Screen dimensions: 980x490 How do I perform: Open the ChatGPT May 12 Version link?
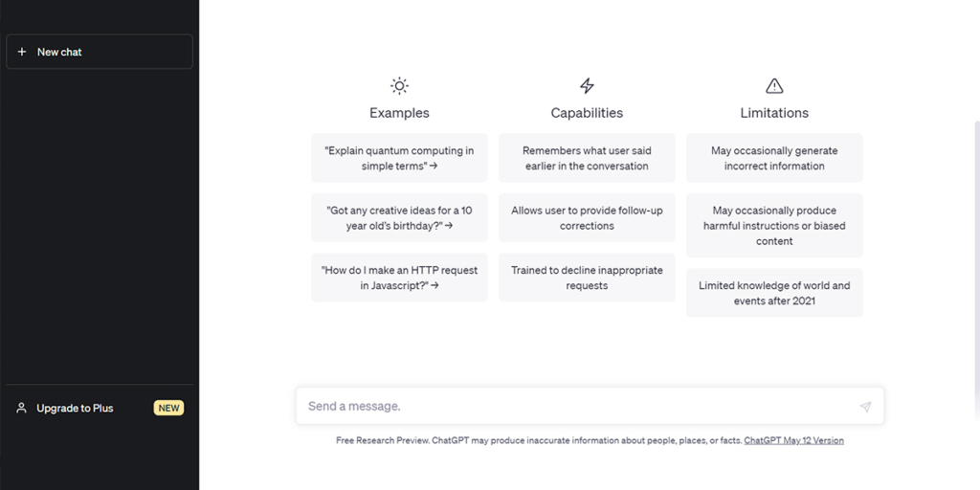[x=793, y=441]
